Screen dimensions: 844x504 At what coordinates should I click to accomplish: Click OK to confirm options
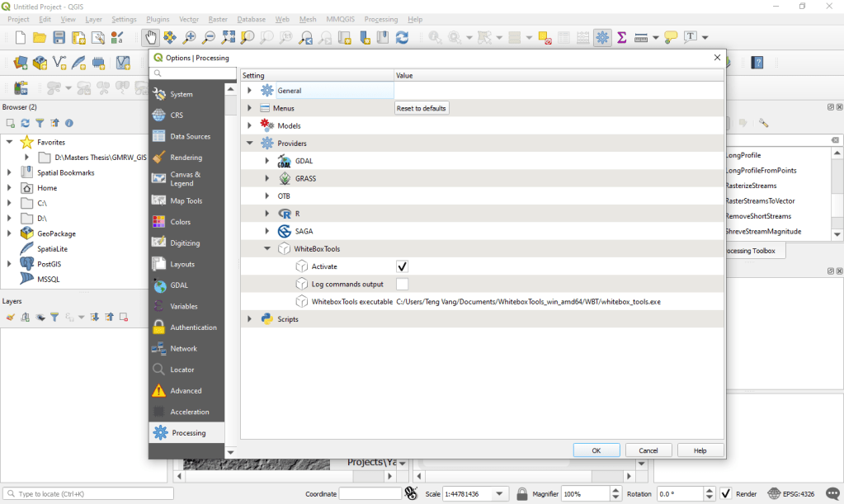[596, 450]
